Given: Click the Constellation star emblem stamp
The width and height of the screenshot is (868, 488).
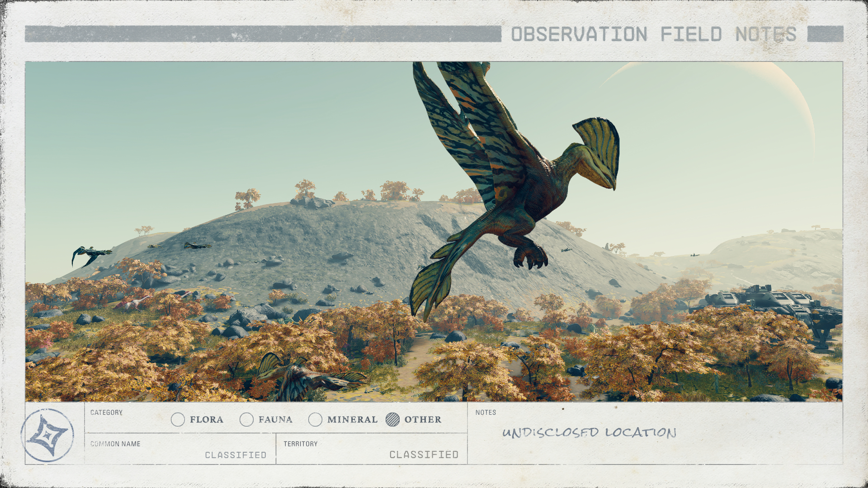Looking at the screenshot, I should click(47, 435).
